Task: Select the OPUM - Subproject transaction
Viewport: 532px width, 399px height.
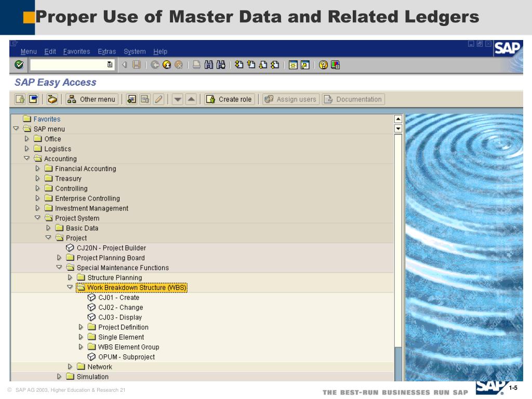Action: click(127, 357)
